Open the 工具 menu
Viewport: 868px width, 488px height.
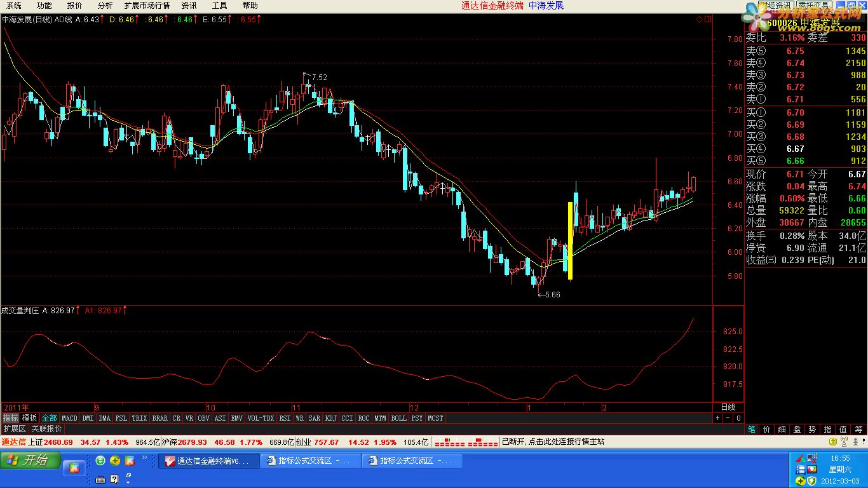click(x=219, y=5)
